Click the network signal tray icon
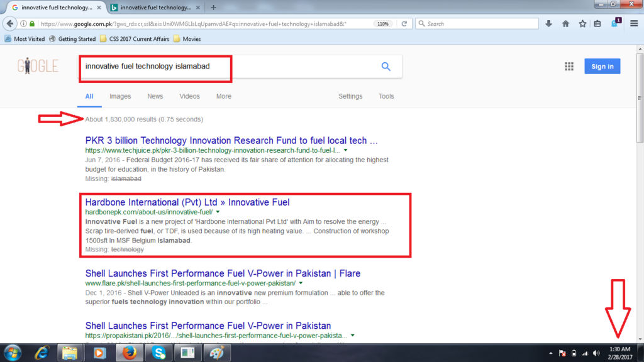Image resolution: width=644 pixels, height=362 pixels. coord(585,353)
